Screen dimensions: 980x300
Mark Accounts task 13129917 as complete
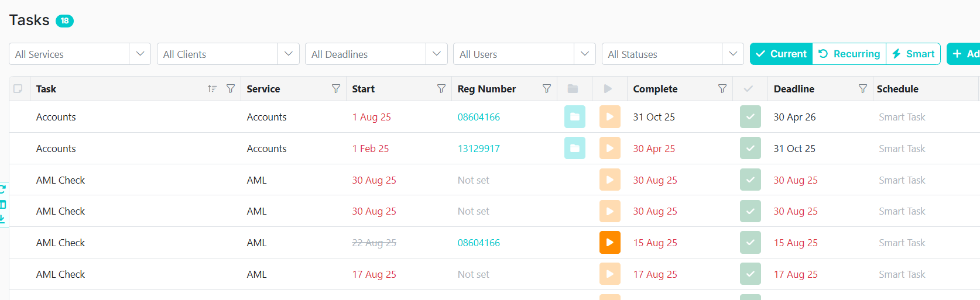coord(751,149)
